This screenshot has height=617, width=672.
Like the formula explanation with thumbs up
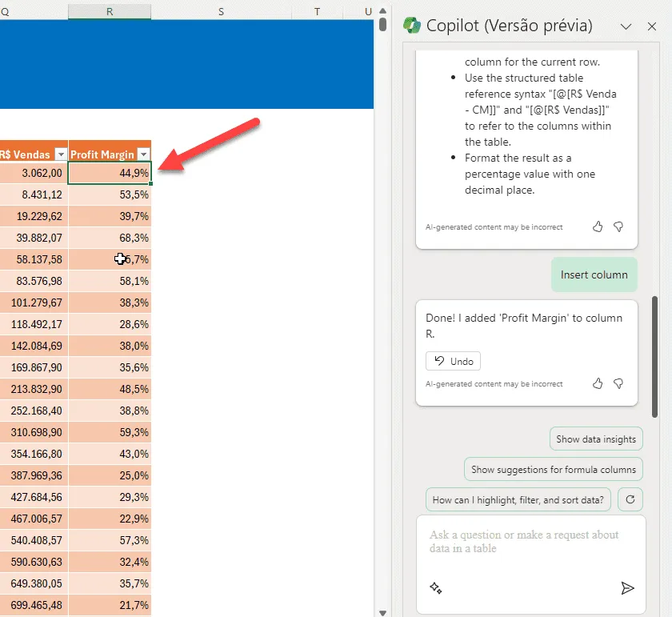pos(598,226)
